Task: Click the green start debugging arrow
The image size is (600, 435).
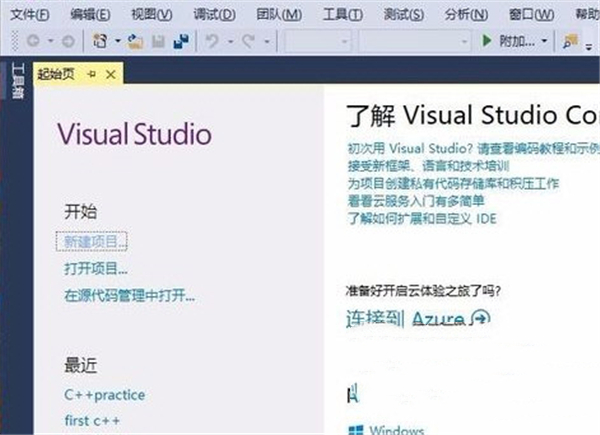Action: click(487, 41)
